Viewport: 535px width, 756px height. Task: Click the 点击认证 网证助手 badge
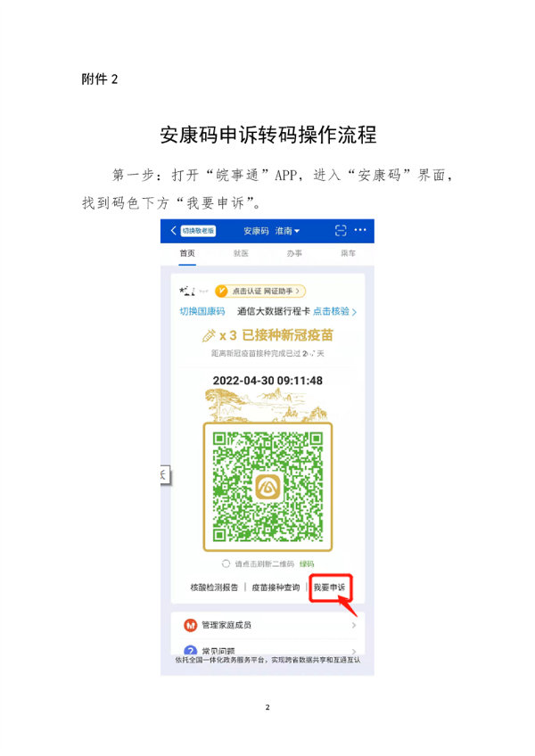[x=260, y=291]
